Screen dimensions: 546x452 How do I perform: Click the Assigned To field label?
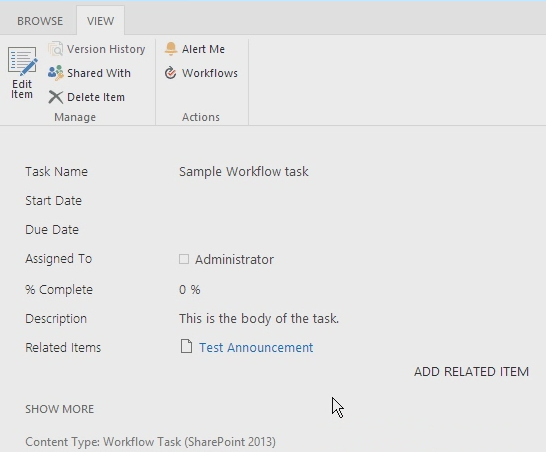pyautogui.click(x=58, y=259)
